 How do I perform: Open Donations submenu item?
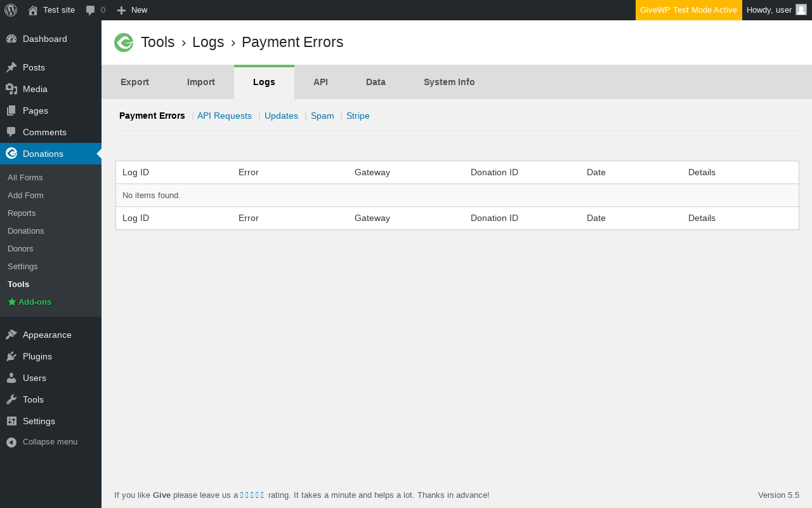[x=51, y=231]
